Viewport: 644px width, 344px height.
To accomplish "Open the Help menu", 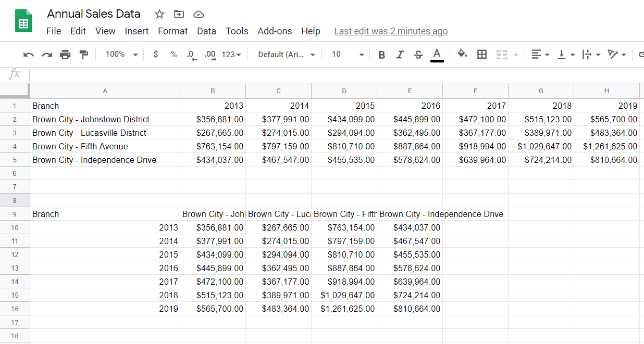I will click(311, 31).
